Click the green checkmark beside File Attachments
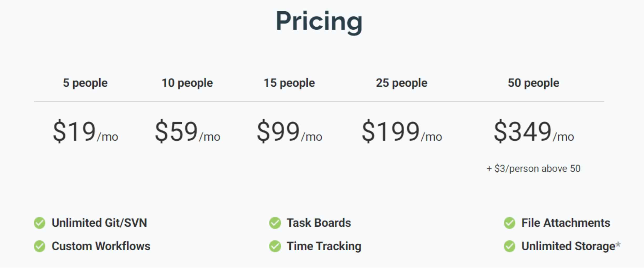644x268 pixels. pyautogui.click(x=510, y=223)
